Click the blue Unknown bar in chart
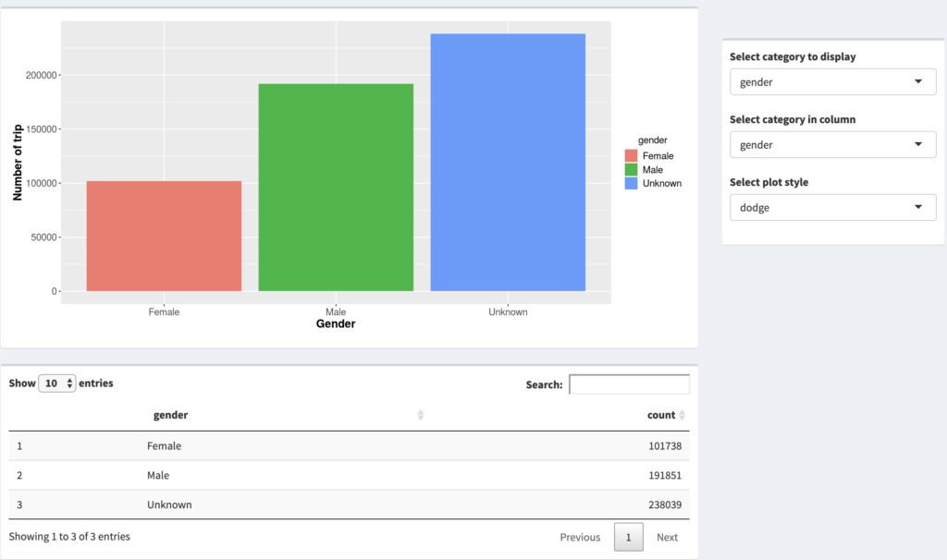 (x=508, y=163)
